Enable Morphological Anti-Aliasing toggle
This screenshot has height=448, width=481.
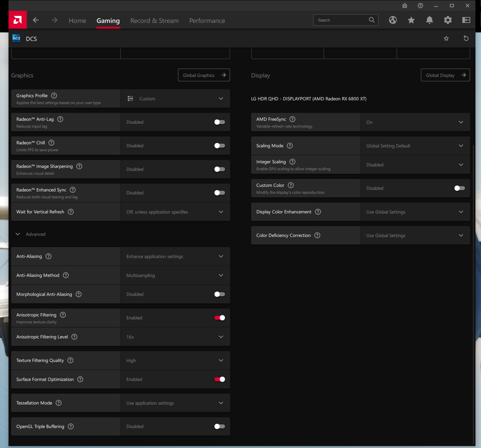[x=219, y=294]
